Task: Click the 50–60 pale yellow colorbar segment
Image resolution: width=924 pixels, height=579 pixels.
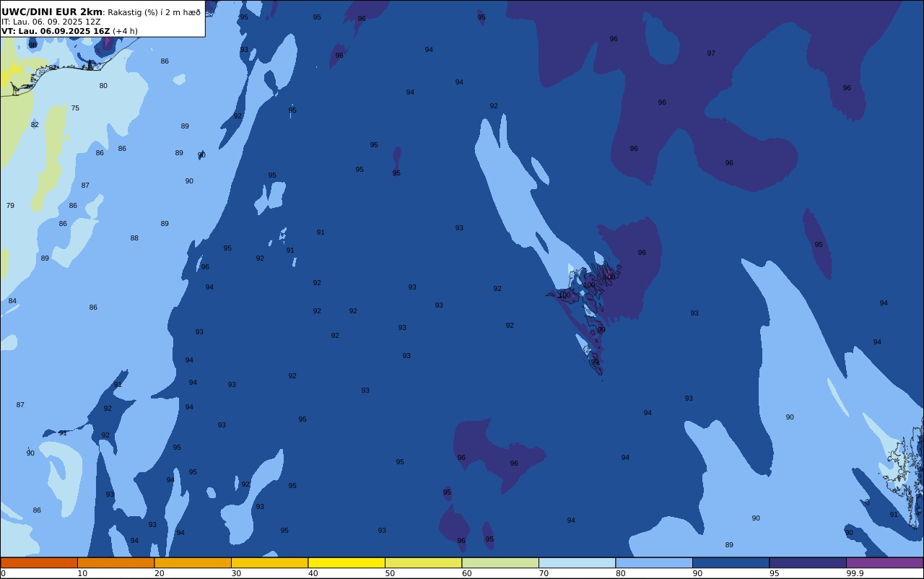Action: 423,562
